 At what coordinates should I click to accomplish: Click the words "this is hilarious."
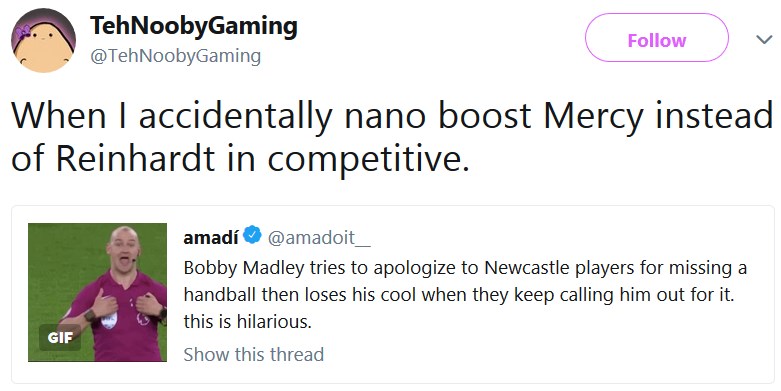[248, 322]
